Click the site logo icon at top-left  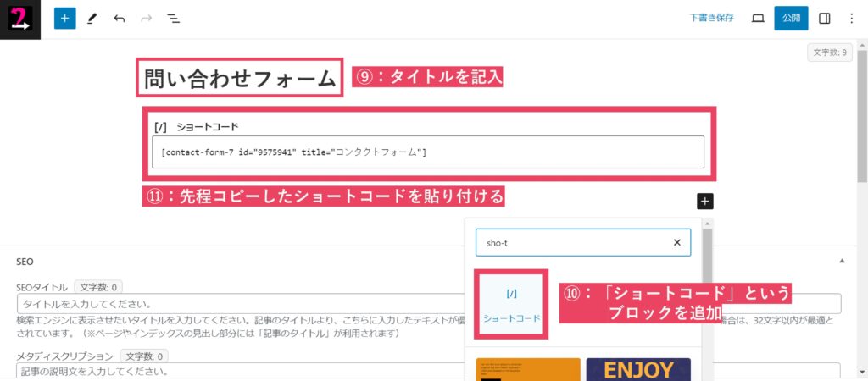point(19,18)
